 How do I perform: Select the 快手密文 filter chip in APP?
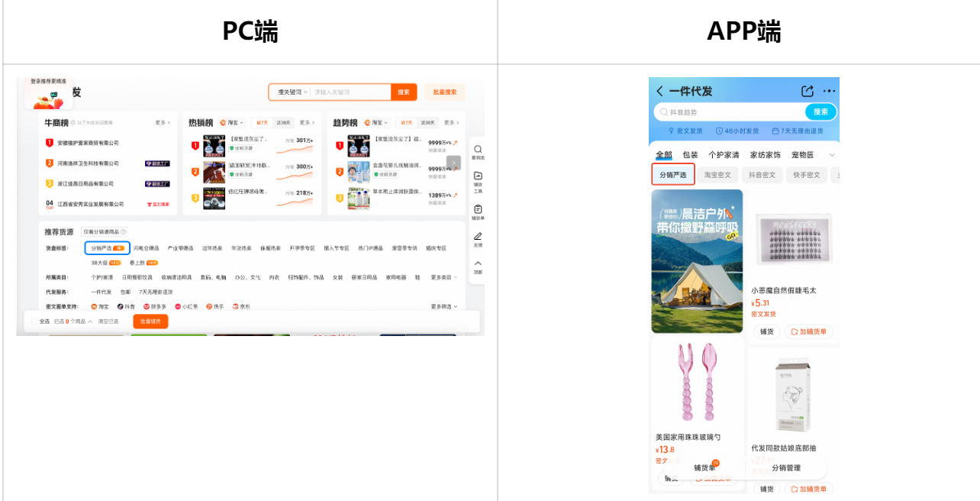point(806,175)
